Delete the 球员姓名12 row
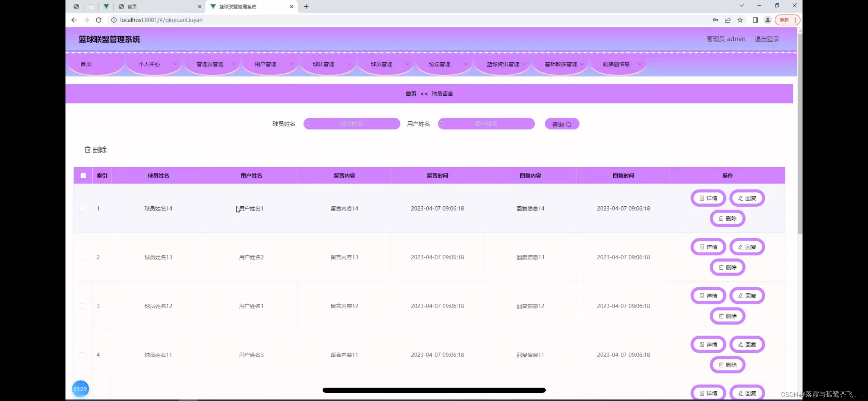This screenshot has width=868, height=401. point(727,316)
